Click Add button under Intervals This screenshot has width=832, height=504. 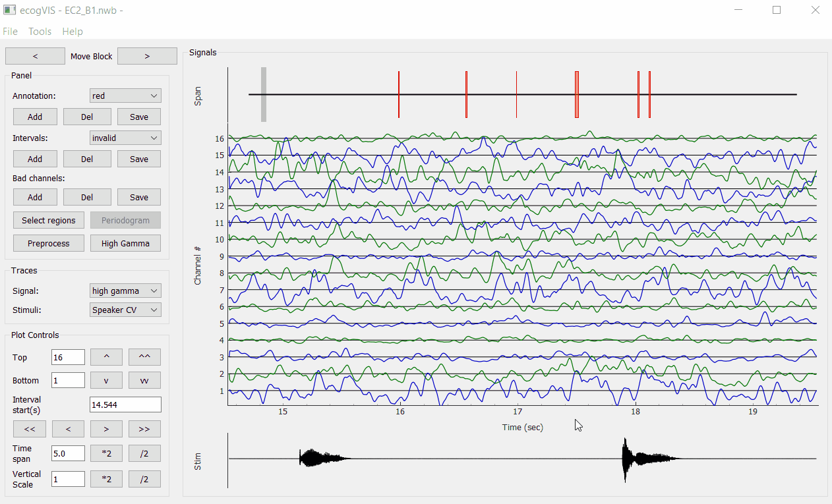click(x=35, y=159)
